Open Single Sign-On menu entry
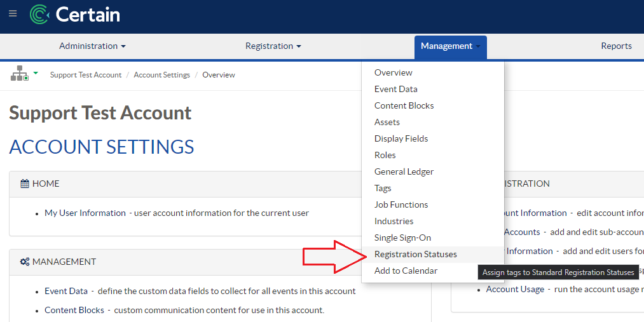The image size is (644, 322). coord(402,238)
